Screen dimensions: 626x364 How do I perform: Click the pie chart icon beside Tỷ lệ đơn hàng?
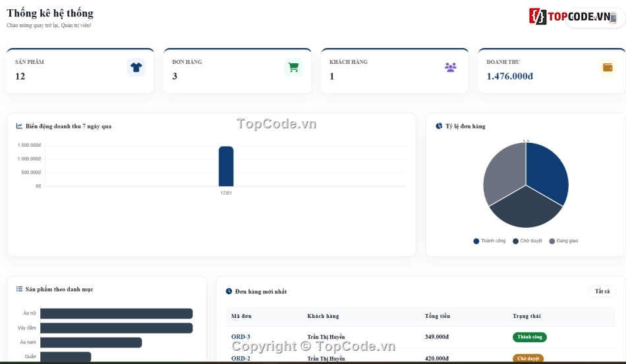(439, 126)
